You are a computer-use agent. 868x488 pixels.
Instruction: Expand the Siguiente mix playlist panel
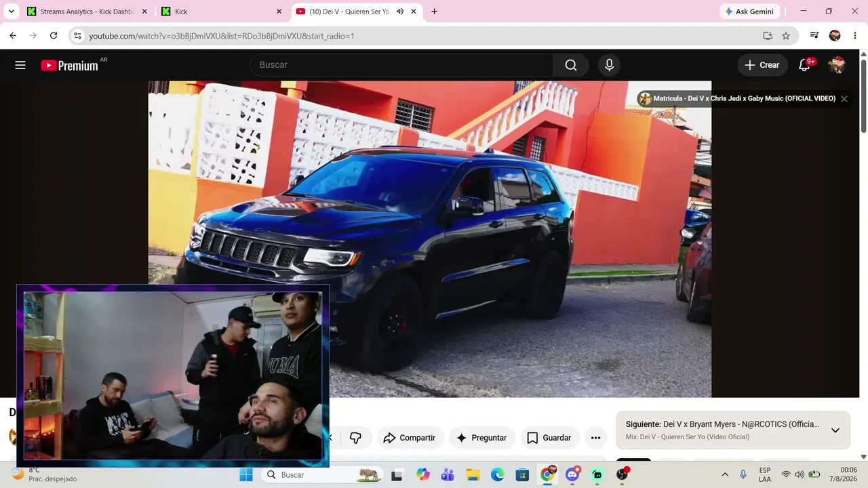[x=835, y=430]
